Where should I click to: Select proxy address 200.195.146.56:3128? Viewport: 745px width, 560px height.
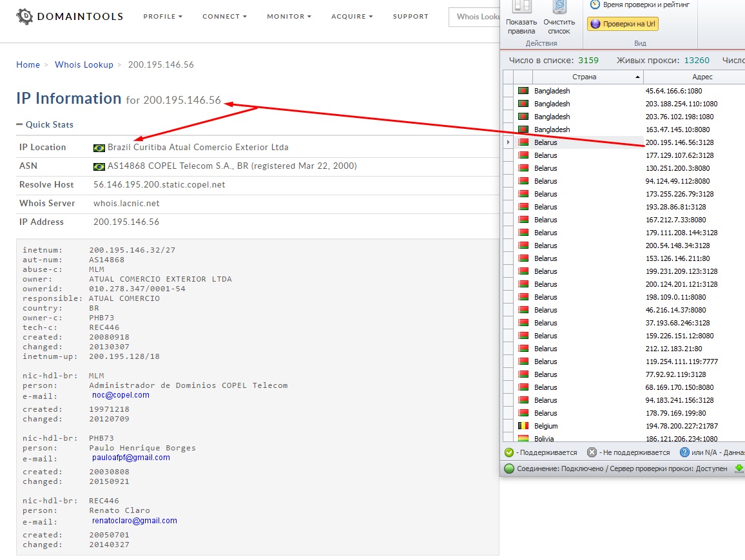click(679, 142)
